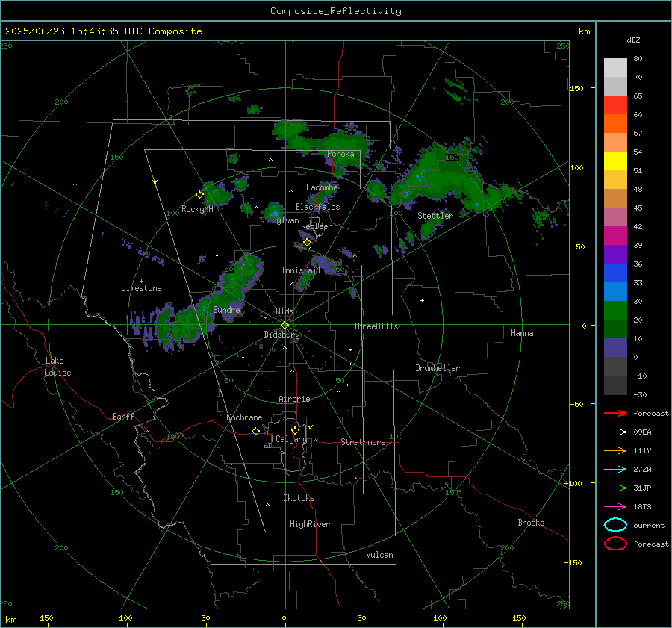Click the Hanna city label
The width and height of the screenshot is (672, 628).
pos(522,333)
